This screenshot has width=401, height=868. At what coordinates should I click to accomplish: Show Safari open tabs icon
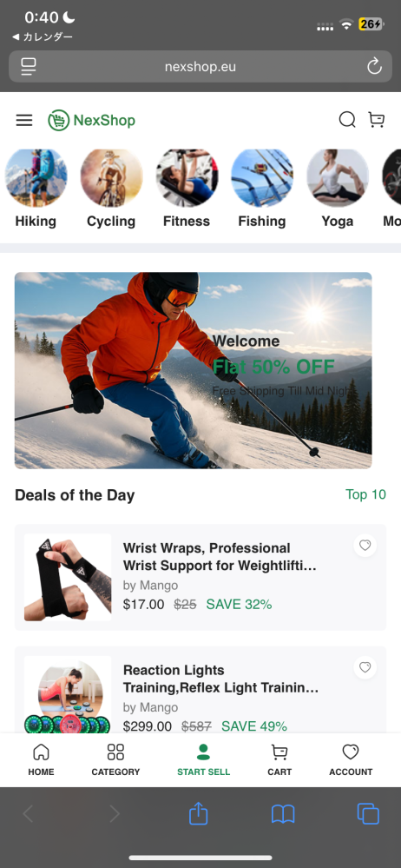(368, 814)
